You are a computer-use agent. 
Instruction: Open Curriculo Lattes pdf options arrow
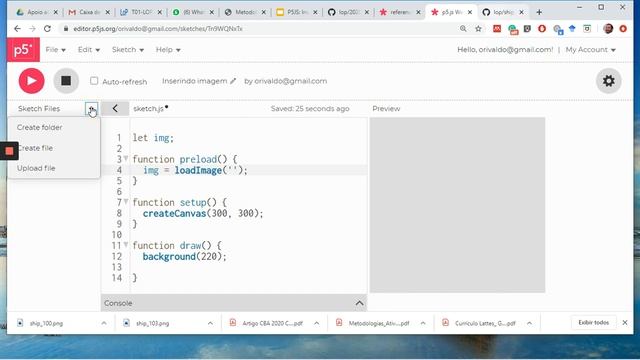point(529,323)
